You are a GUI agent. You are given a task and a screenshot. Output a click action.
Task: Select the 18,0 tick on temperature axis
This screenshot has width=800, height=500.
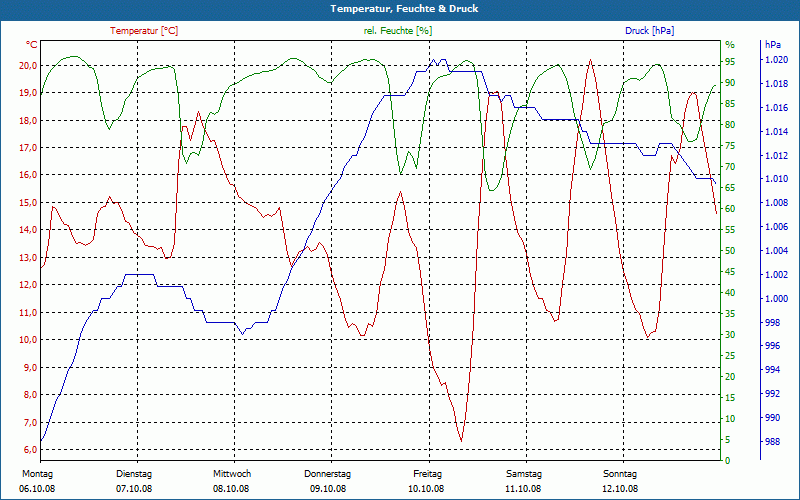click(28, 120)
